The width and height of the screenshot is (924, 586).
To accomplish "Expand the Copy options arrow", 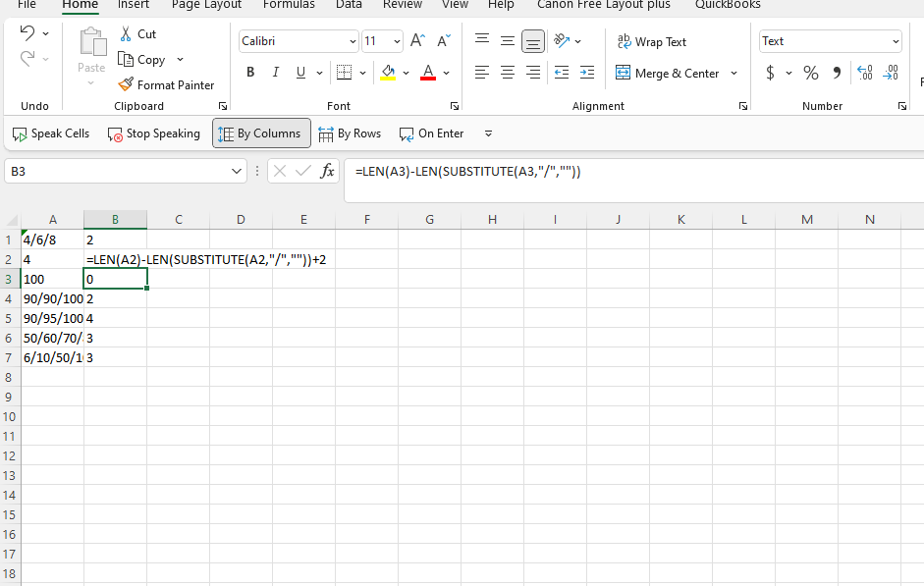I will tap(181, 60).
